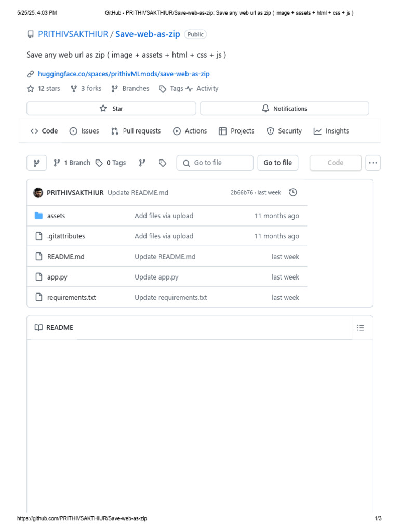399x532 pixels.
Task: Focus the Go to file search field
Action: [215, 163]
